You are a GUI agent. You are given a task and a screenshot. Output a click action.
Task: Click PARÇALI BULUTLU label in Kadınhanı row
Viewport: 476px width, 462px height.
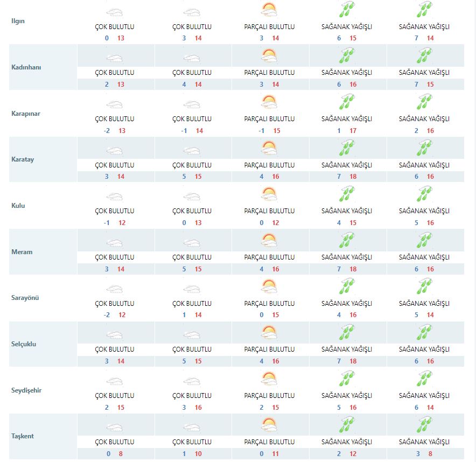pyautogui.click(x=269, y=73)
